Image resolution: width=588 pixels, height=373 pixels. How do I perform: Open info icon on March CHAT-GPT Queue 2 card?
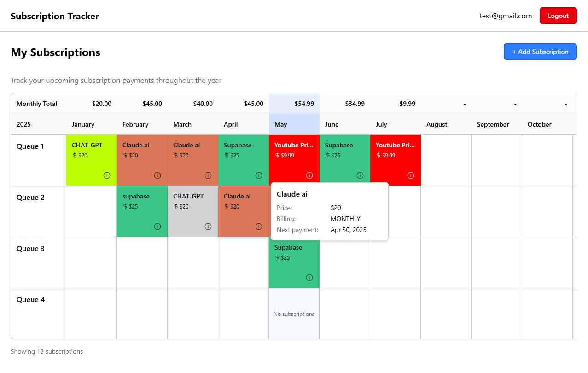pyautogui.click(x=208, y=227)
